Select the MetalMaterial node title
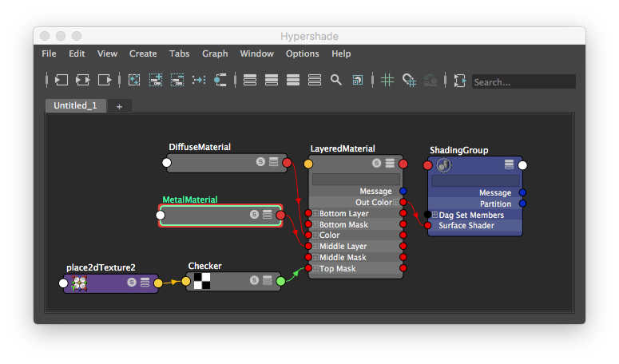The width and height of the screenshot is (619, 364). pyautogui.click(x=190, y=200)
